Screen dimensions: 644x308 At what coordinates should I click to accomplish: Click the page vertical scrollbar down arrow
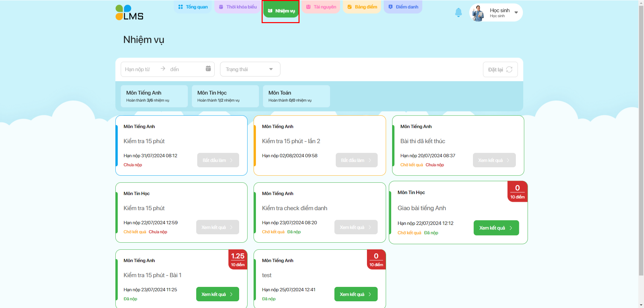click(x=641, y=305)
